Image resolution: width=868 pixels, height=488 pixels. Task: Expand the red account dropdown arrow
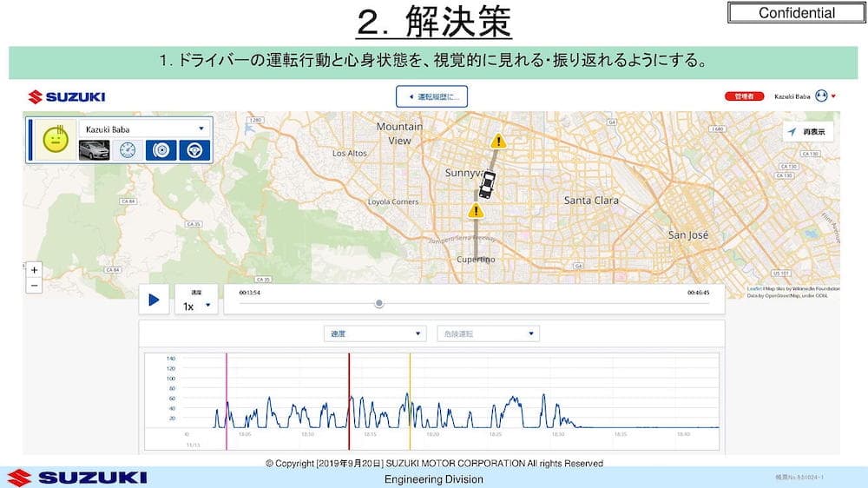point(833,96)
